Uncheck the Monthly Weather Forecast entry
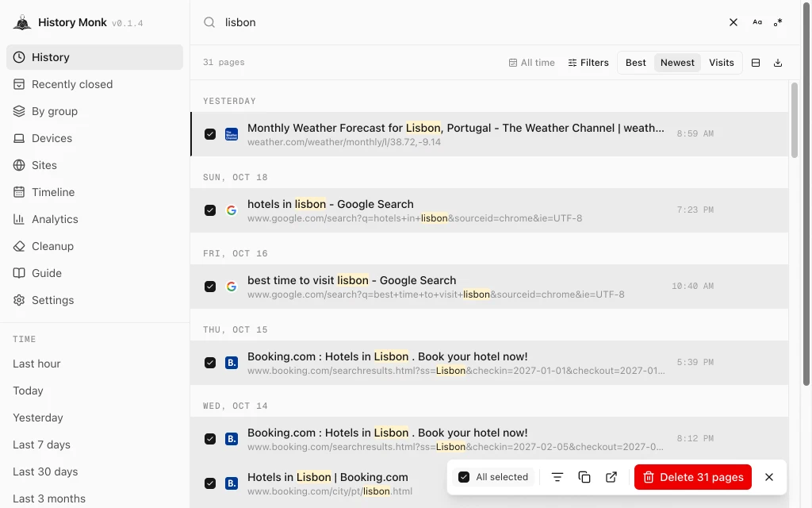Image resolution: width=812 pixels, height=508 pixels. click(x=209, y=133)
